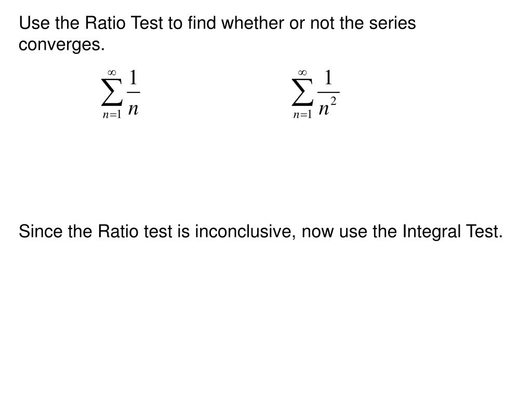
Task: Click the words "Integral Test." in the bottom sentence
Action: click(453, 231)
